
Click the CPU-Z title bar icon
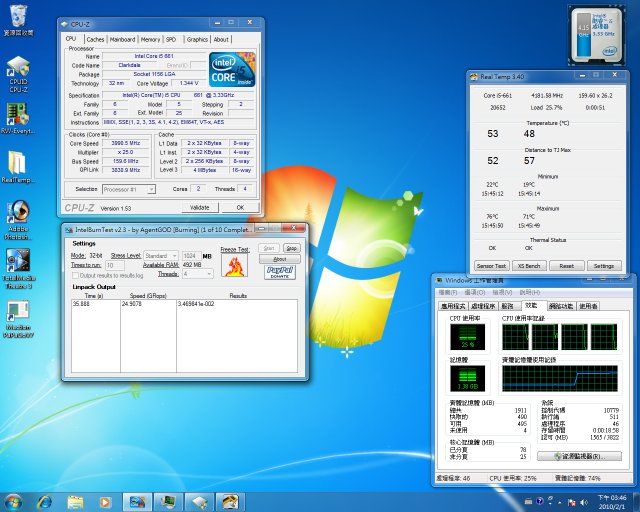pyautogui.click(x=64, y=24)
